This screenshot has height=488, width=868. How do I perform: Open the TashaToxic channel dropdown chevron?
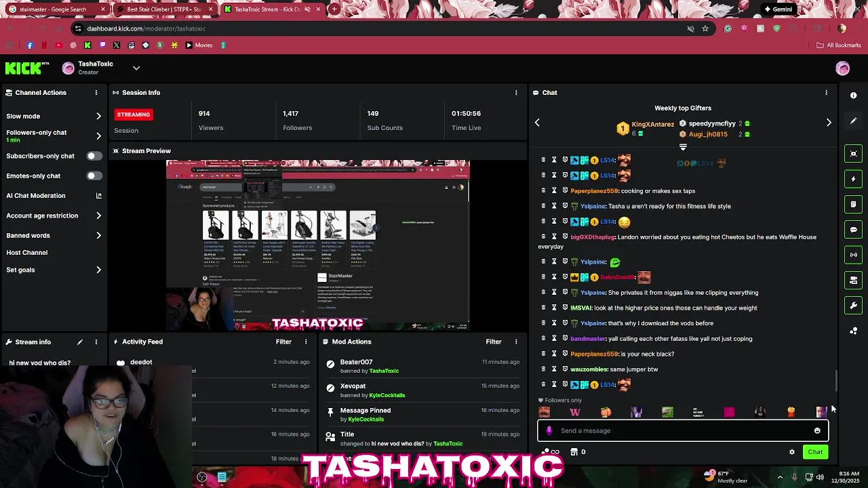click(x=136, y=68)
